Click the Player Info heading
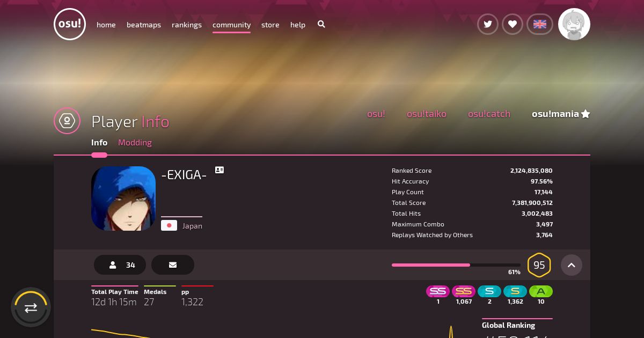 click(x=130, y=122)
